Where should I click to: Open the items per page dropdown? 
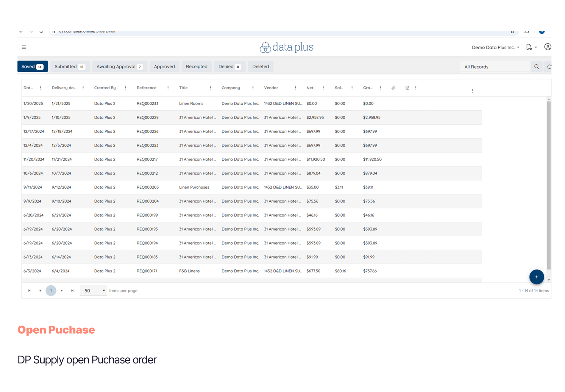coord(94,291)
